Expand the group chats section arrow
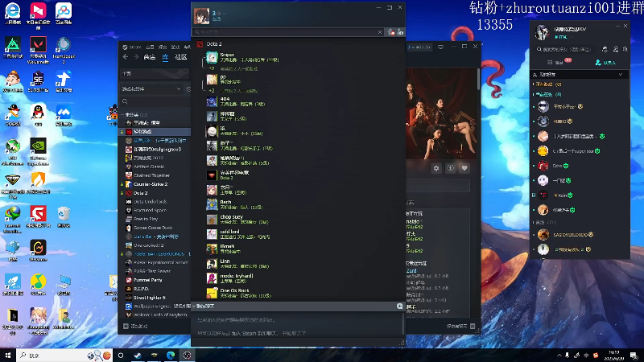This screenshot has width=644, height=362. pos(194,306)
